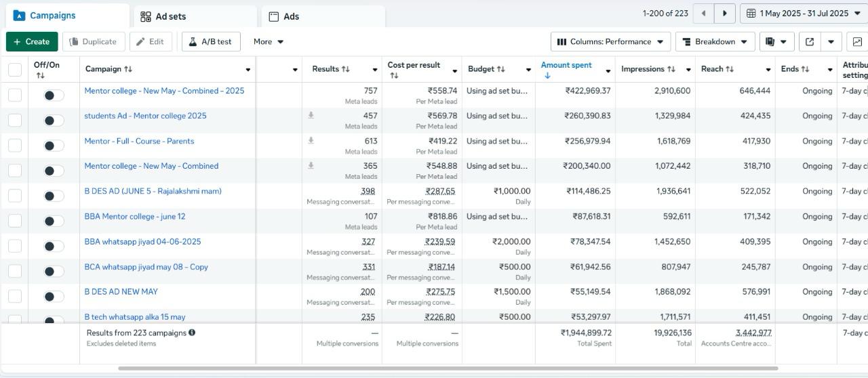The height and width of the screenshot is (378, 868).
Task: Click calendar icon of date range picker
Action: (x=751, y=14)
